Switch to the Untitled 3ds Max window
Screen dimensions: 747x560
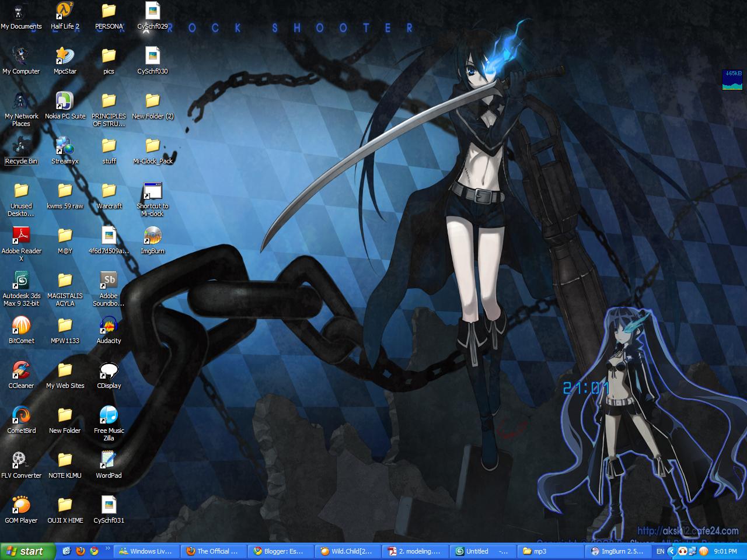(483, 551)
